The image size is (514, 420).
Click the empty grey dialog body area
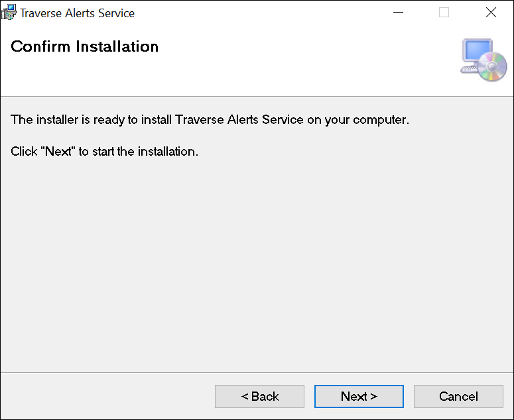point(257,265)
